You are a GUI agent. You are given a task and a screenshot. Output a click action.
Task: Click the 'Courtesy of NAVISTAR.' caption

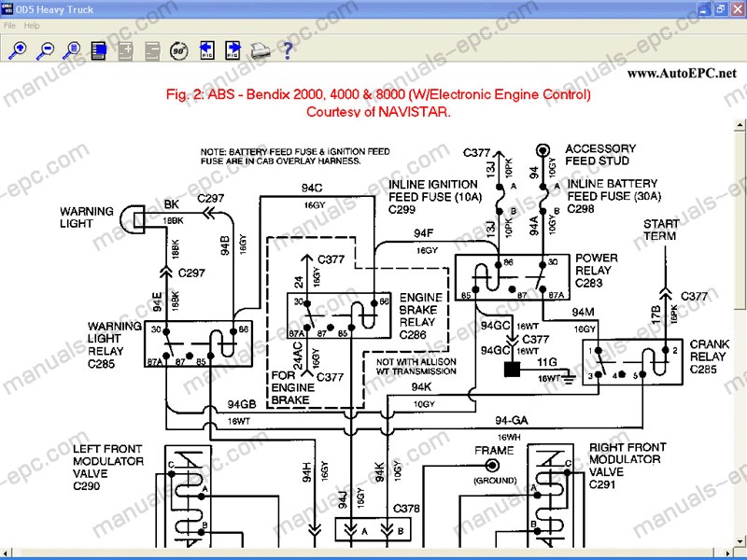[x=378, y=112]
